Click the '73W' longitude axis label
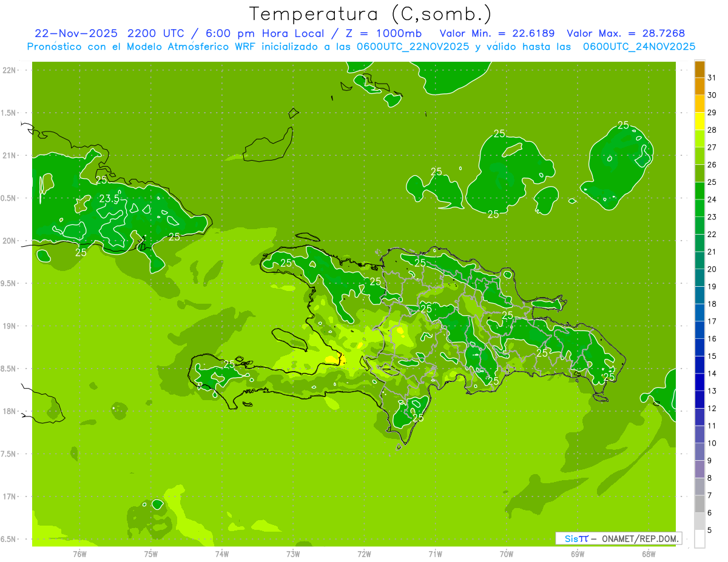Viewport: 728px width, 562px height. (x=292, y=554)
